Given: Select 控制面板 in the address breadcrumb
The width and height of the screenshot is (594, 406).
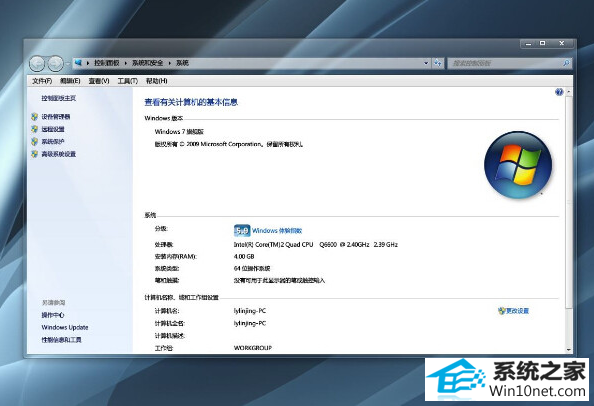Looking at the screenshot, I should 107,63.
